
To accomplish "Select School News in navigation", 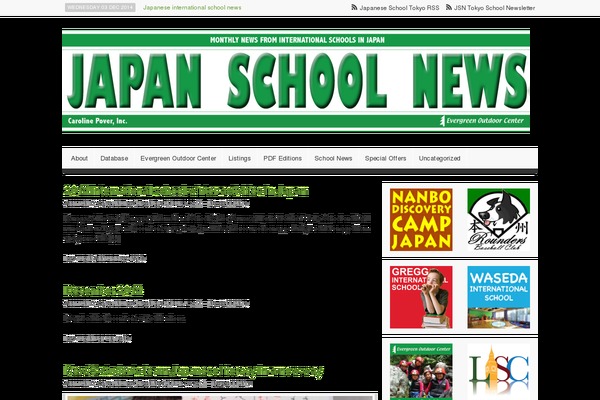I will coord(333,158).
